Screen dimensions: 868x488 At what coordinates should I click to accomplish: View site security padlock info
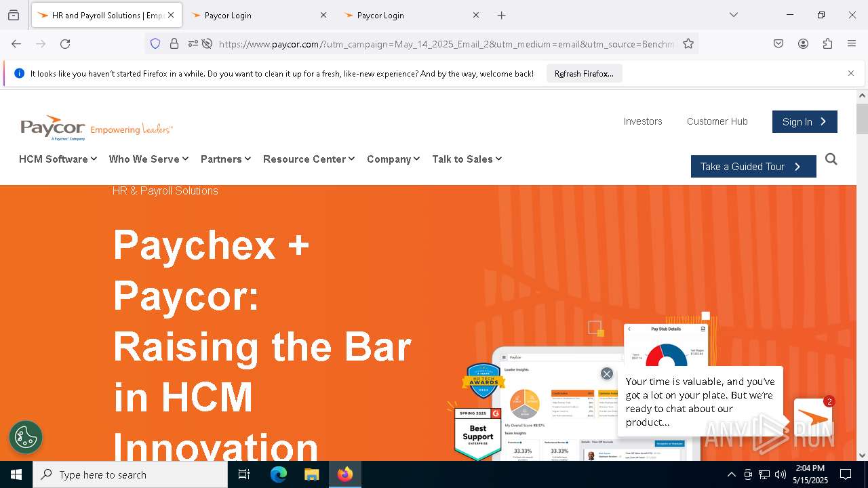coord(174,44)
